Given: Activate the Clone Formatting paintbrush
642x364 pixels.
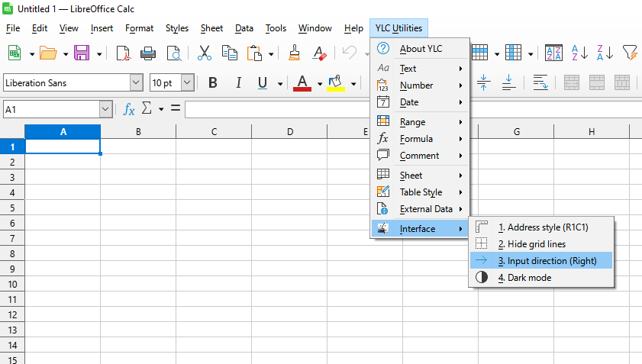Looking at the screenshot, I should (294, 53).
